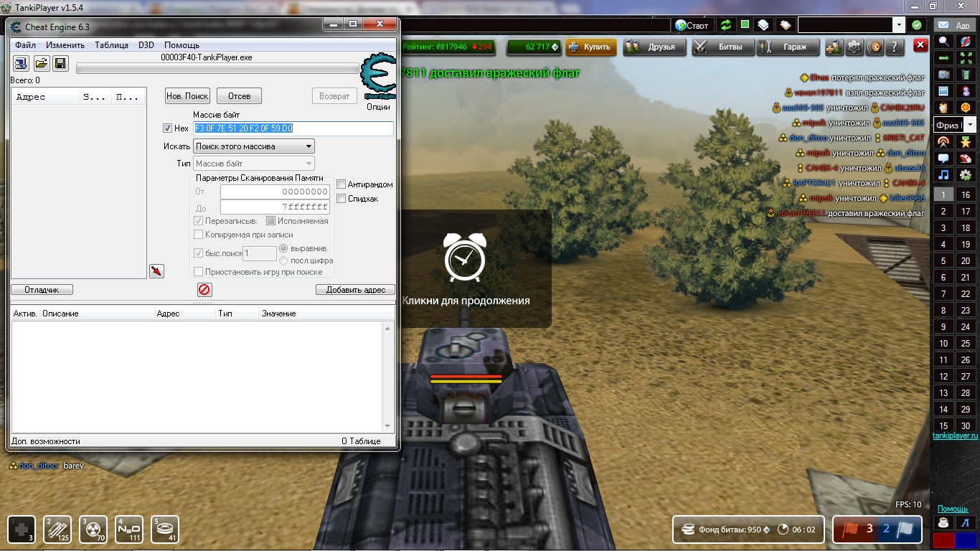Viewport: 980px width, 551px height.
Task: Click the red color swatch at sidebar bottom
Action: (943, 540)
